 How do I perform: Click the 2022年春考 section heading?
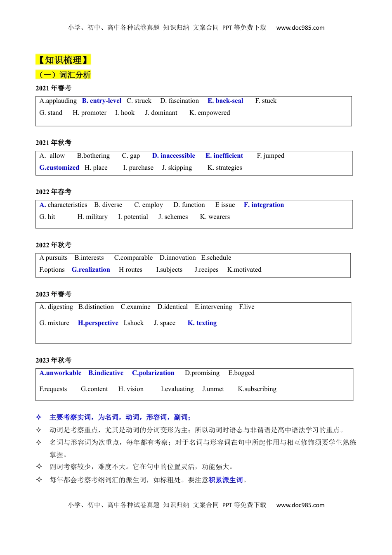(x=53, y=192)
